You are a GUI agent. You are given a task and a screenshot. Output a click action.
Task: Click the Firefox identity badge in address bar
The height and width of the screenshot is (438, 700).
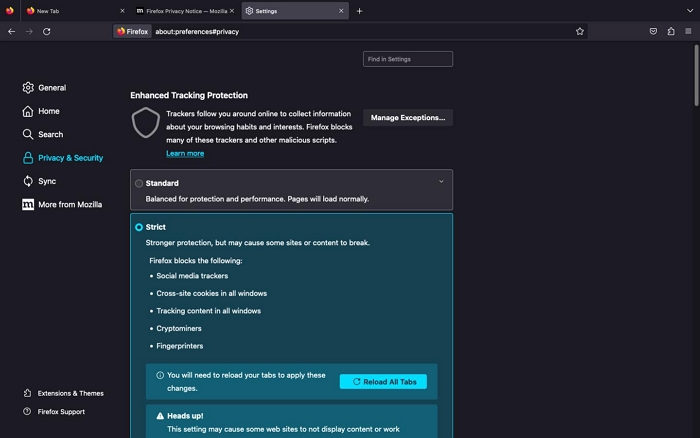coord(133,31)
